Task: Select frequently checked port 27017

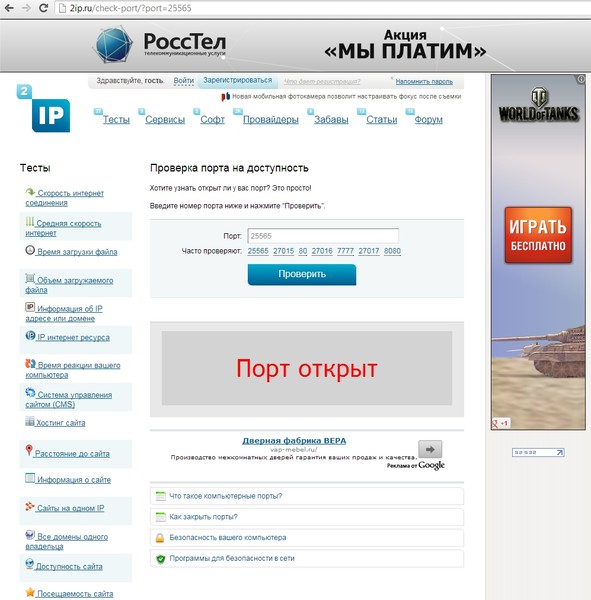Action: 369,251
